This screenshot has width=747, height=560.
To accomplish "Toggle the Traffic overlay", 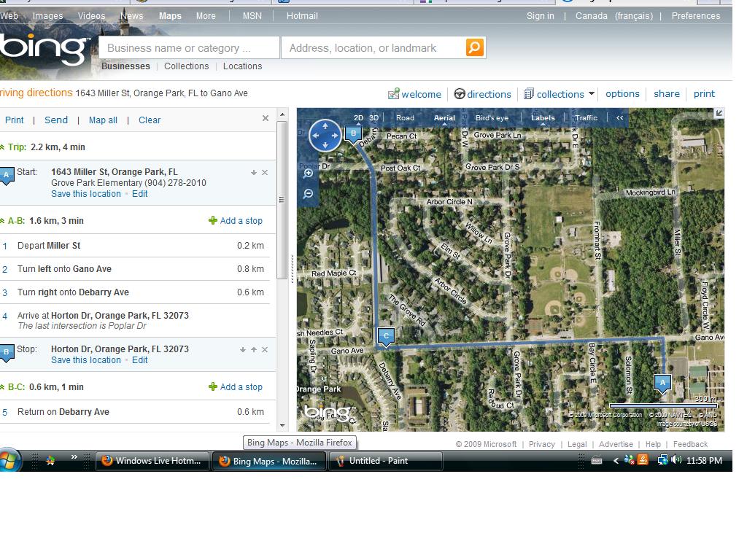I will (586, 117).
